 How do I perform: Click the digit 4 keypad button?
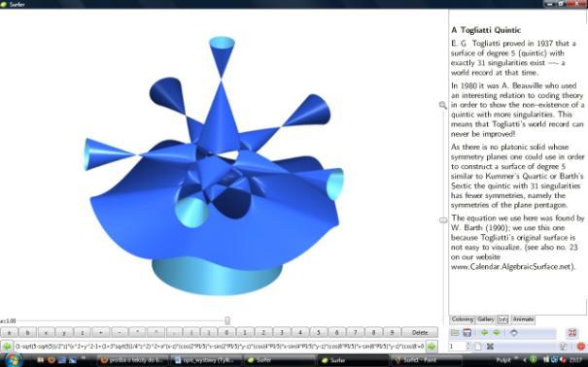pos(300,332)
